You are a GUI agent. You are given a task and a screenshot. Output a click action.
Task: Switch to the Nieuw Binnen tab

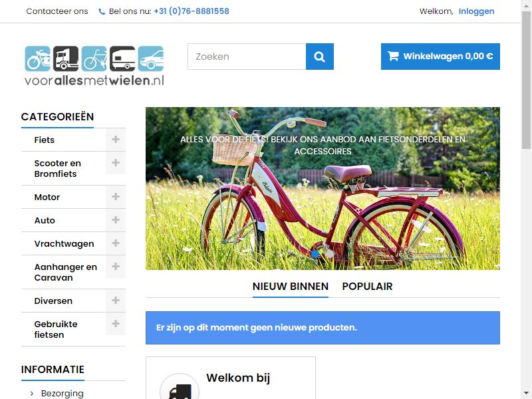[291, 287]
